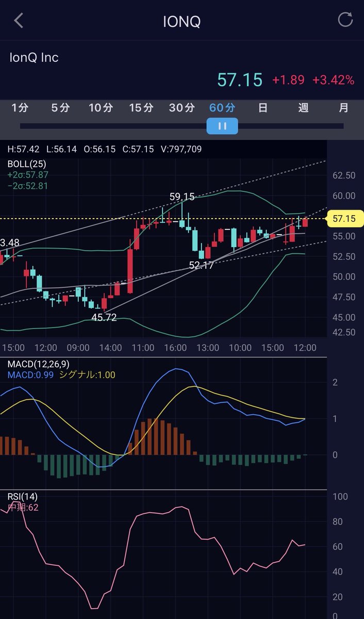Click the 42.50 price axis label

[x=344, y=332]
